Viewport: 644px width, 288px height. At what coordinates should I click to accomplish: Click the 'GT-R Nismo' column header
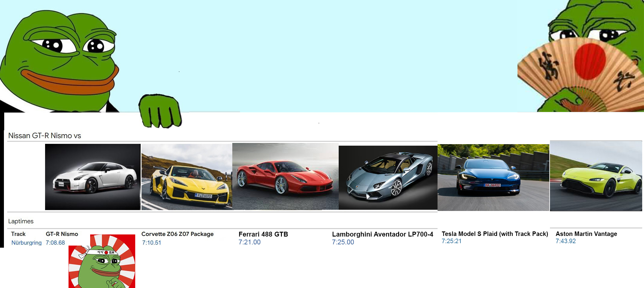tap(62, 234)
